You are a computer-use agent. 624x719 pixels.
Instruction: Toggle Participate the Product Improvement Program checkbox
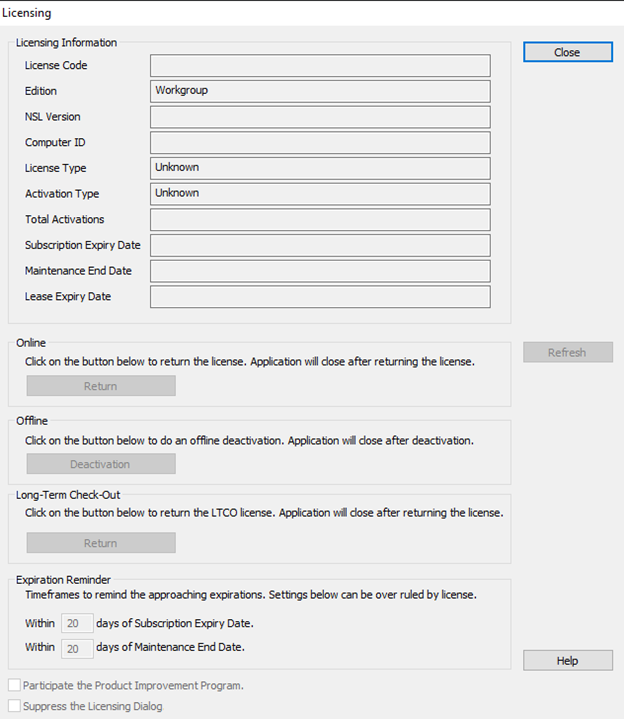coord(14,686)
